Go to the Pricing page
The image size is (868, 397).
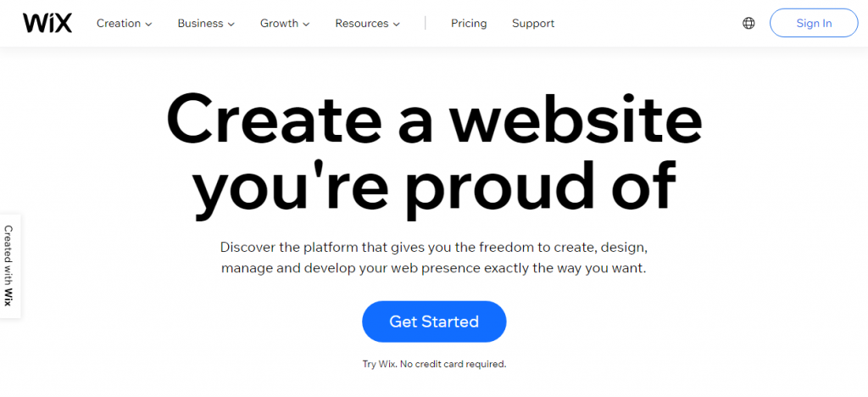[x=469, y=24]
